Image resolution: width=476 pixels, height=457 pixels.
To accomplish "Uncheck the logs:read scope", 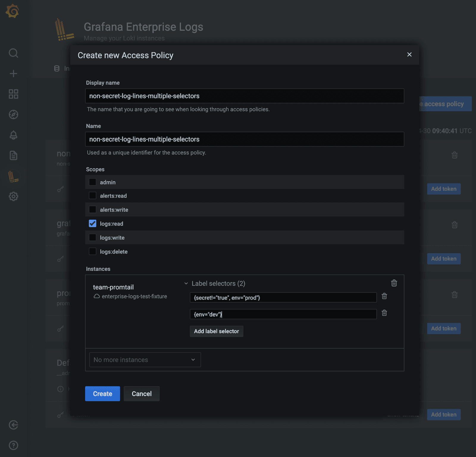I will (x=93, y=224).
